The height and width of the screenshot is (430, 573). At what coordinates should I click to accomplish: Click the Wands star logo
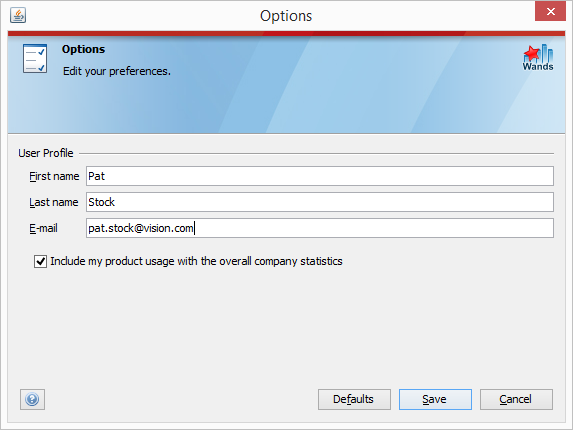click(x=538, y=58)
